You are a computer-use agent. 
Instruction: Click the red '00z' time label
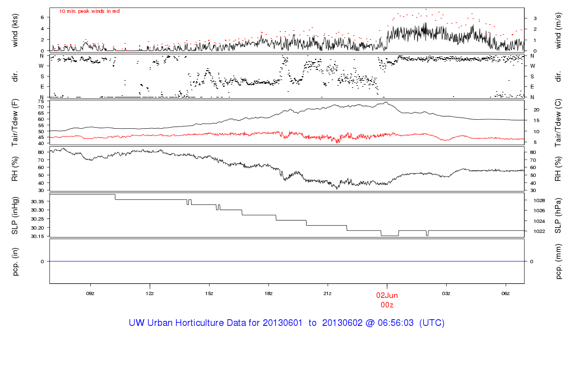click(387, 305)
